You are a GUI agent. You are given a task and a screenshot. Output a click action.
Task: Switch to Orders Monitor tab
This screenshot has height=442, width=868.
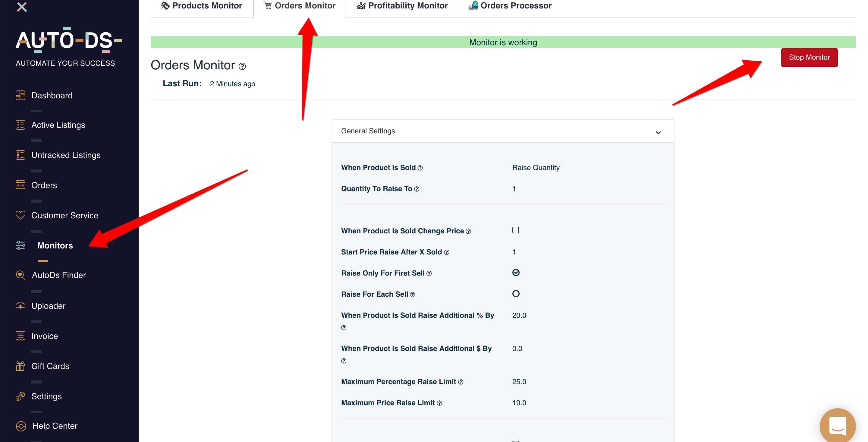coord(299,6)
